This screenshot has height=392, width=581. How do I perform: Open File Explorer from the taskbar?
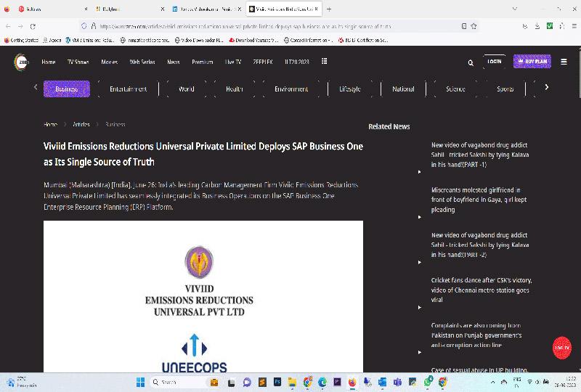[293, 382]
